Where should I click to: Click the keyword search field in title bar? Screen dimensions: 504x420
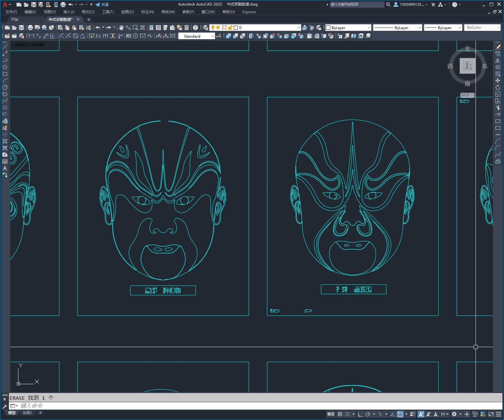(x=357, y=4)
